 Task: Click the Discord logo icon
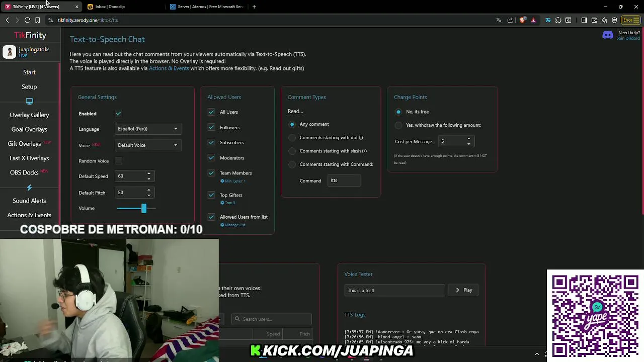click(x=608, y=35)
